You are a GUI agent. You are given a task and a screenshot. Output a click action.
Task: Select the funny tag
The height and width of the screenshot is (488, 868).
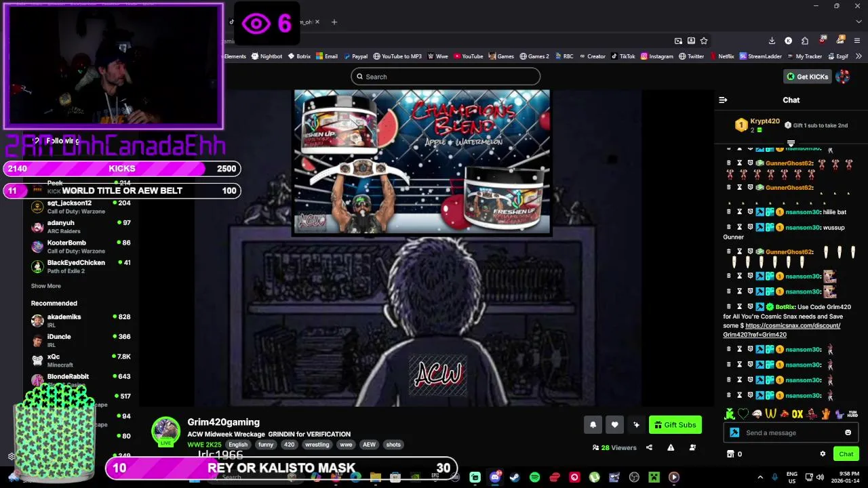[266, 445]
